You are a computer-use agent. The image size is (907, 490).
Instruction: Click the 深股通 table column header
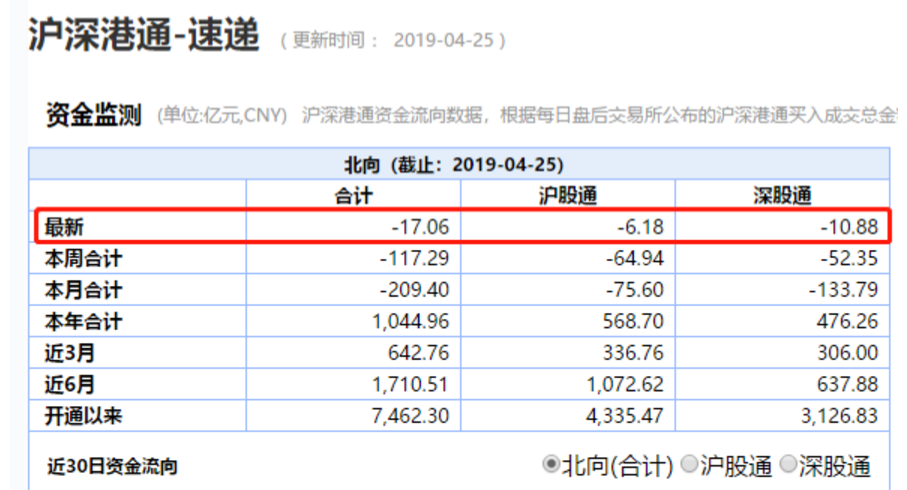(x=782, y=195)
